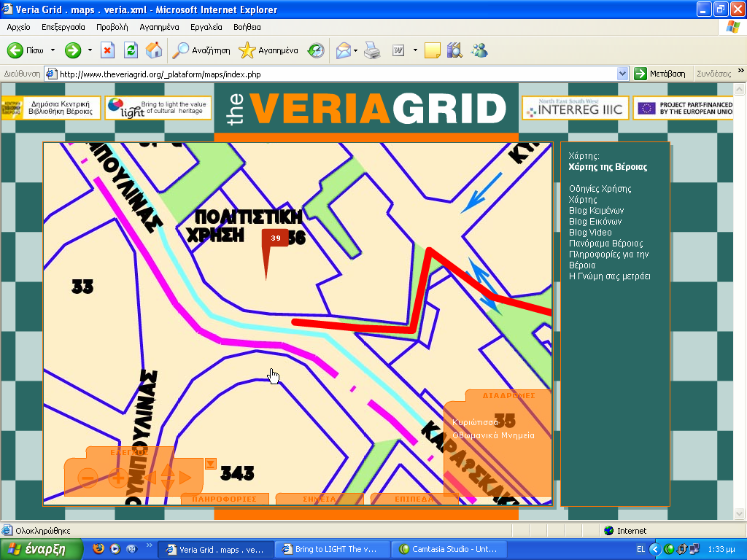Print the page with printer icon

372,50
